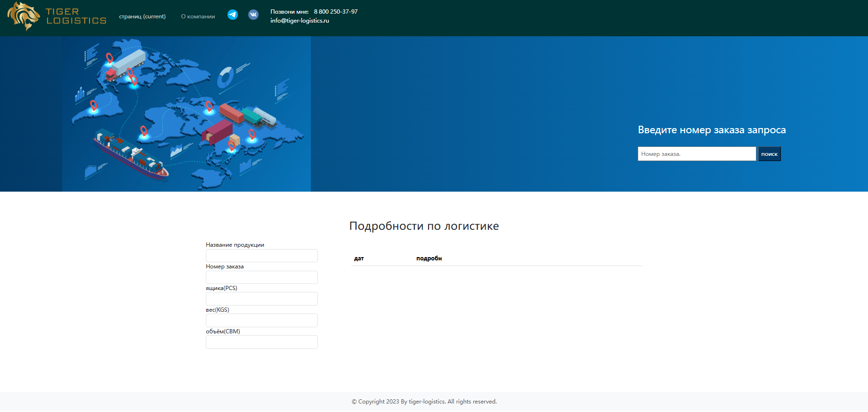Viewport: 868px width, 412px height.
Task: Open the VK social icon link
Action: (253, 15)
